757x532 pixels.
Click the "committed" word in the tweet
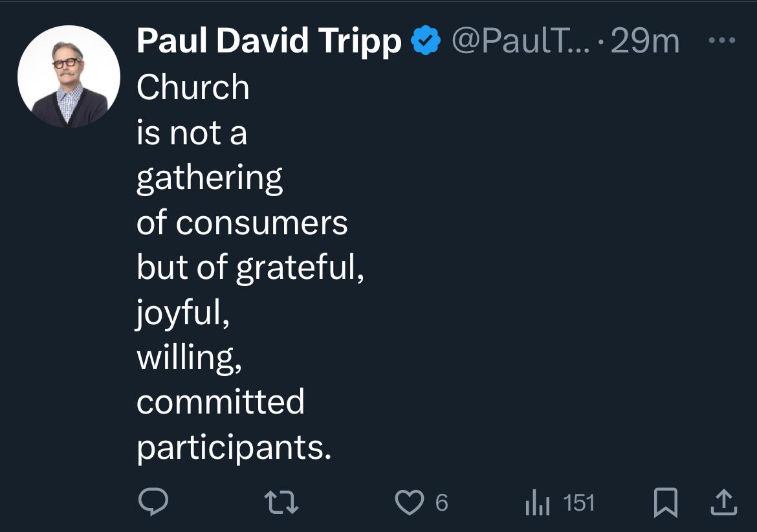(x=220, y=403)
